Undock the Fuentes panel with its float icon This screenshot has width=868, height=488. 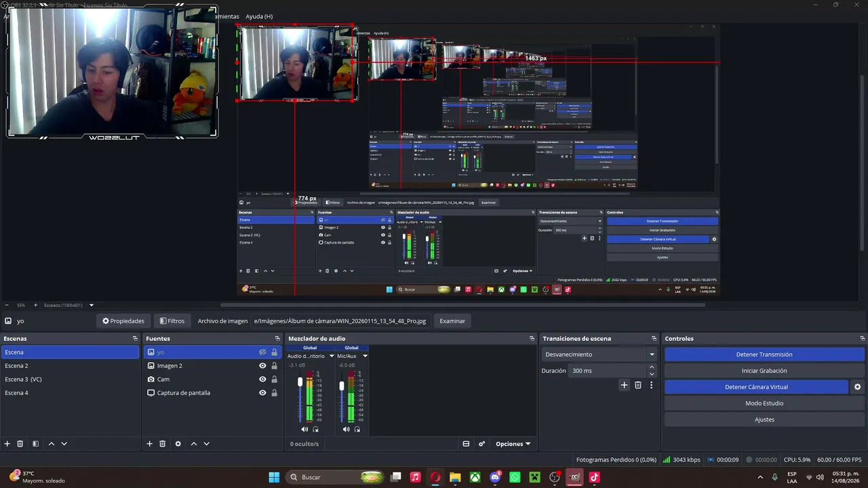[x=277, y=338]
